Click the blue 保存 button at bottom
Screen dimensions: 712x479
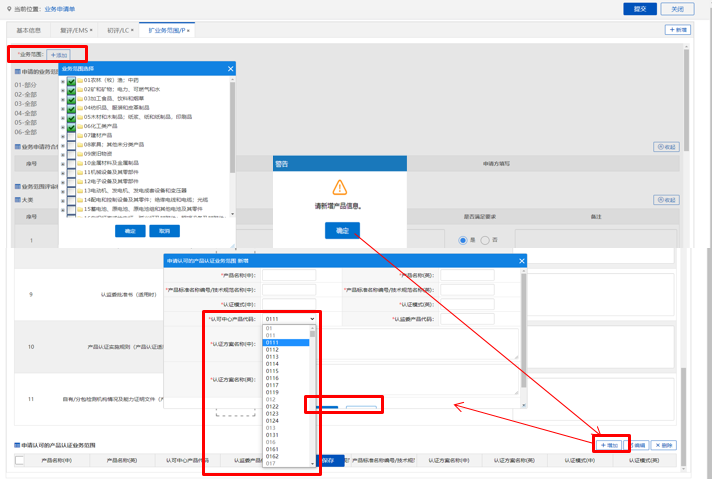click(329, 460)
